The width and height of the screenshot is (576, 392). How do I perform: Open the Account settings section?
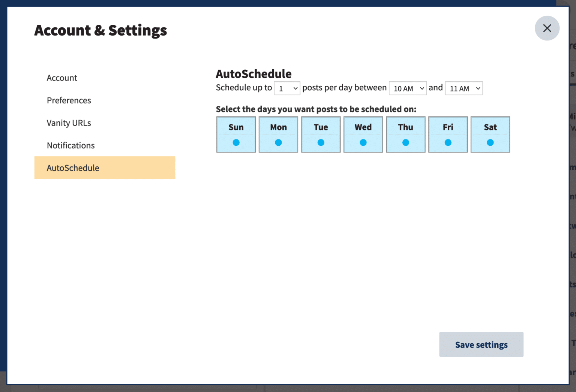[62, 78]
